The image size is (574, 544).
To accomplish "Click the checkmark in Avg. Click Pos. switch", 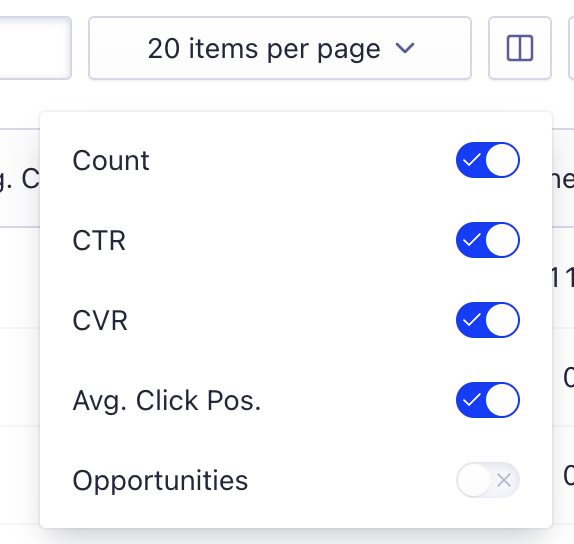I will [472, 400].
